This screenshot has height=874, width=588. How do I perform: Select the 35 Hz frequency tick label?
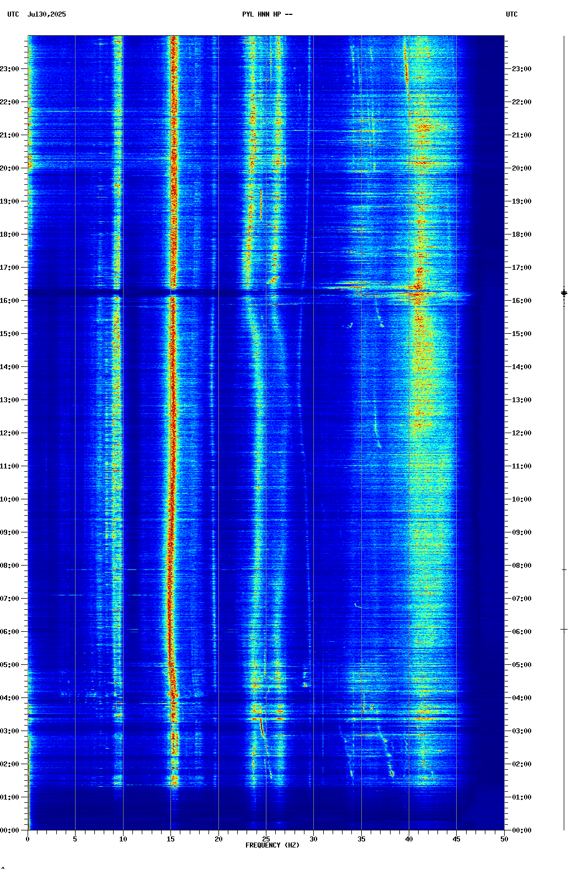pyautogui.click(x=361, y=839)
